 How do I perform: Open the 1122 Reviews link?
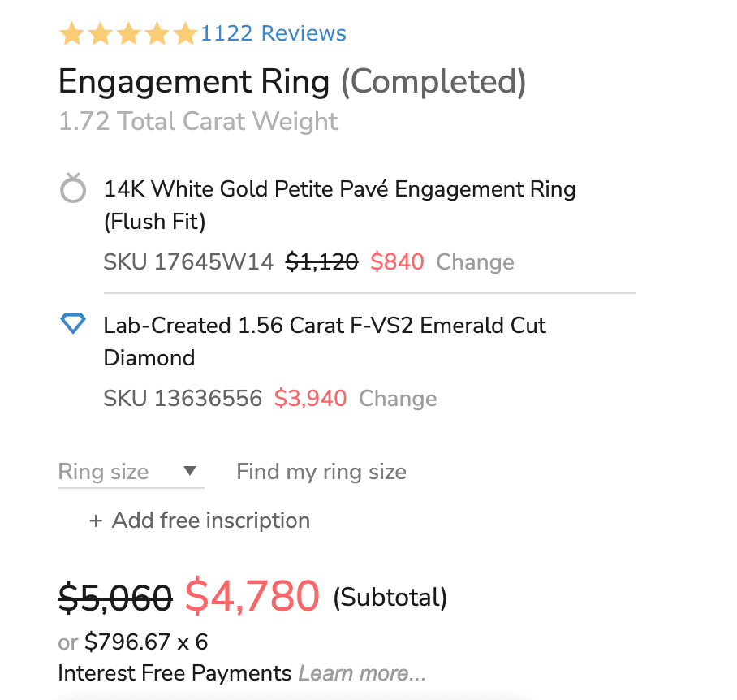tap(274, 34)
